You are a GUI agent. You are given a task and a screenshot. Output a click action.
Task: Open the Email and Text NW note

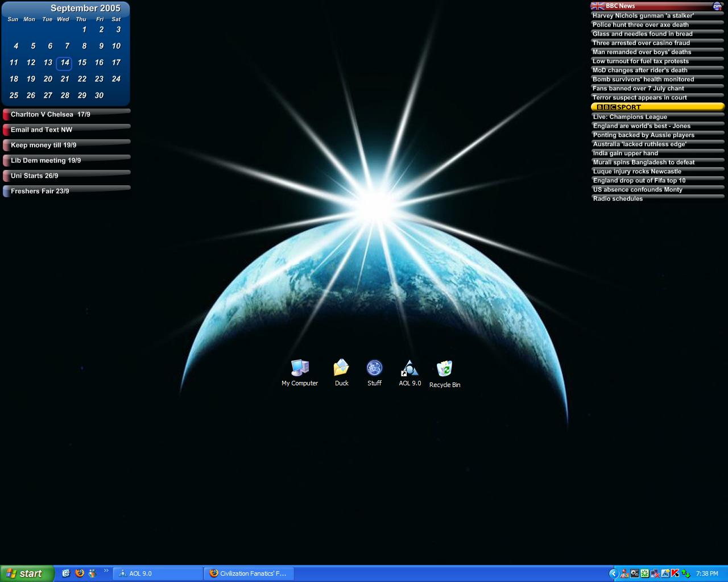pyautogui.click(x=67, y=130)
